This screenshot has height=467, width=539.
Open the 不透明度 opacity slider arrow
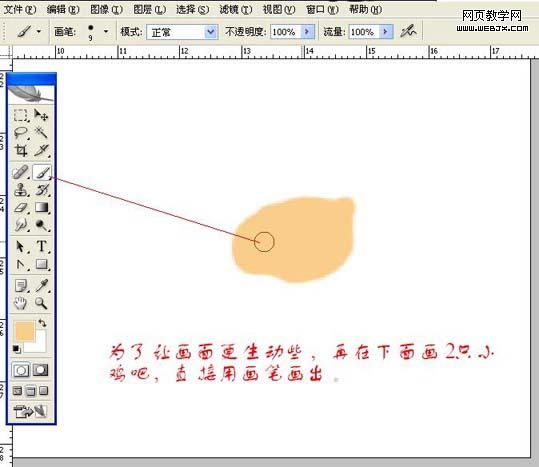(x=307, y=32)
